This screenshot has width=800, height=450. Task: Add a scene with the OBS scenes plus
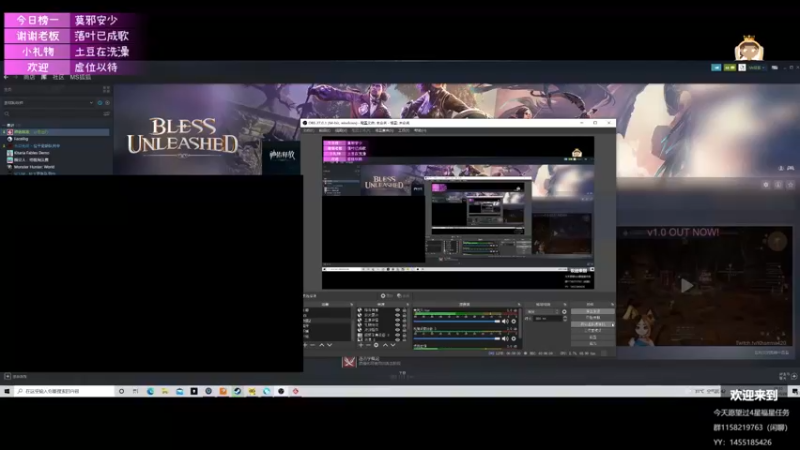click(306, 345)
